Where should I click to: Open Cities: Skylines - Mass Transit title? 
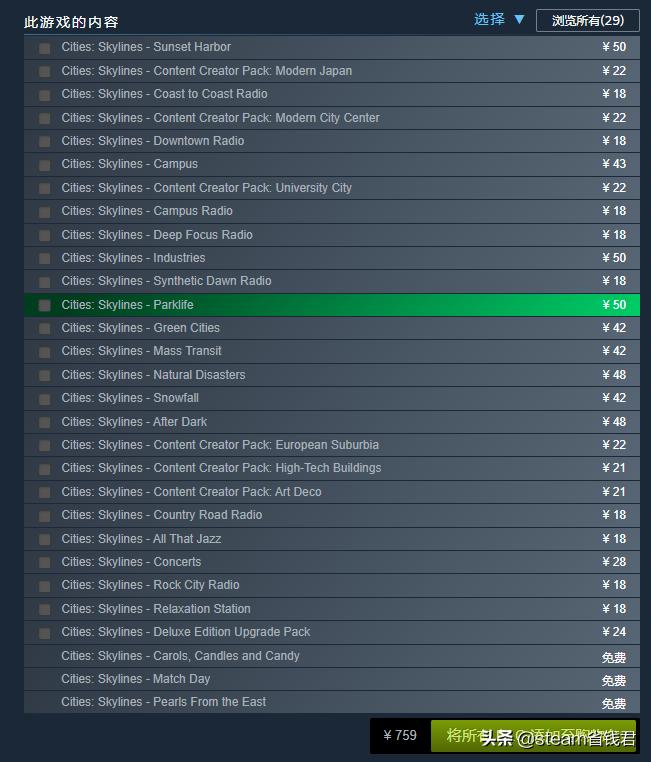(141, 351)
